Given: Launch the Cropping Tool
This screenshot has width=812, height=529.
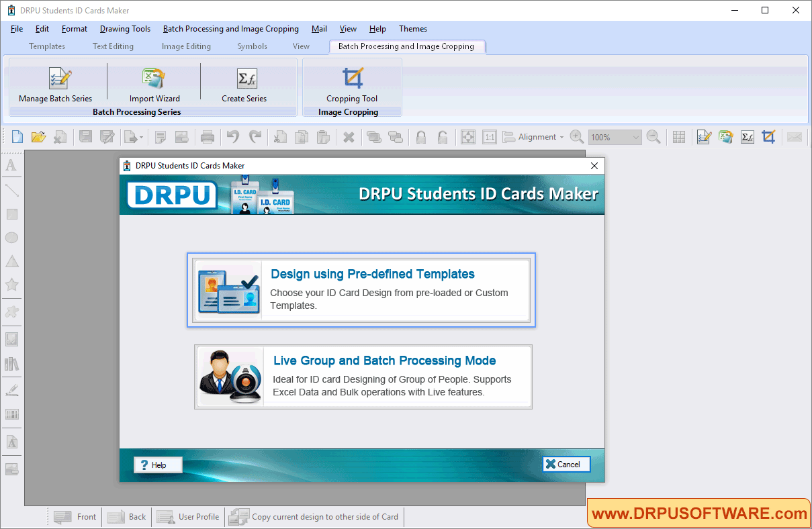Looking at the screenshot, I should pyautogui.click(x=352, y=84).
